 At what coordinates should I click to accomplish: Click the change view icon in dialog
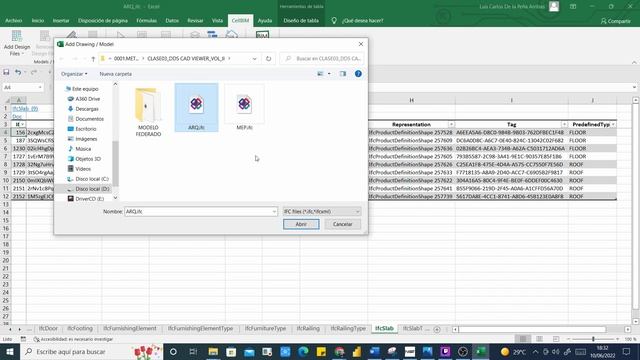point(320,74)
